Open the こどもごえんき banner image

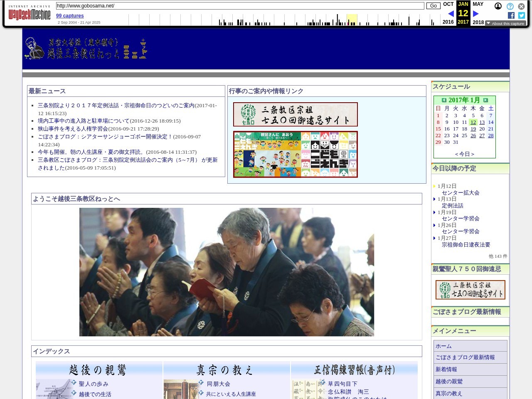296,154
